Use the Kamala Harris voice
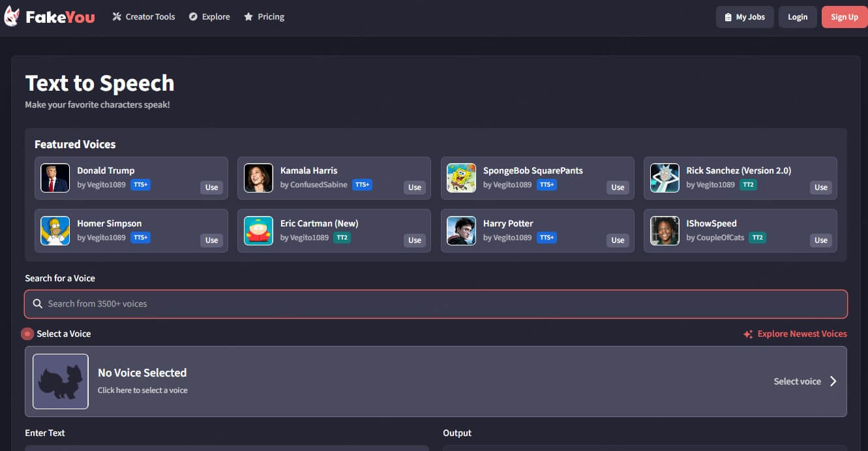Screen dimensions: 868x451 (415, 187)
